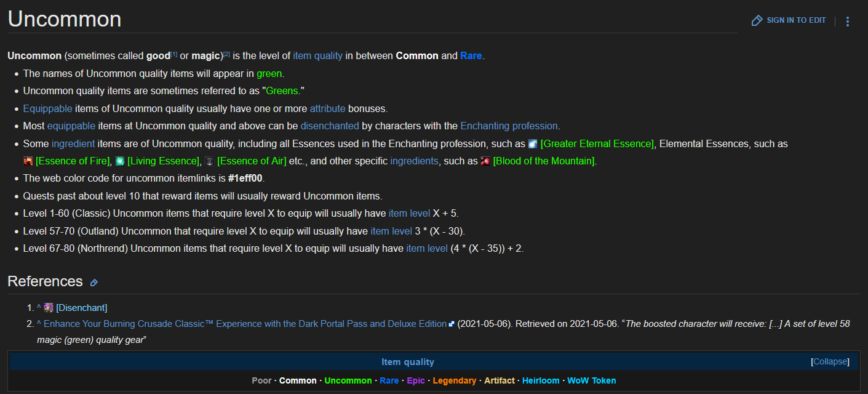This screenshot has height=394, width=868.
Task: Select WoW Token in the Item quality navbox
Action: tap(591, 380)
